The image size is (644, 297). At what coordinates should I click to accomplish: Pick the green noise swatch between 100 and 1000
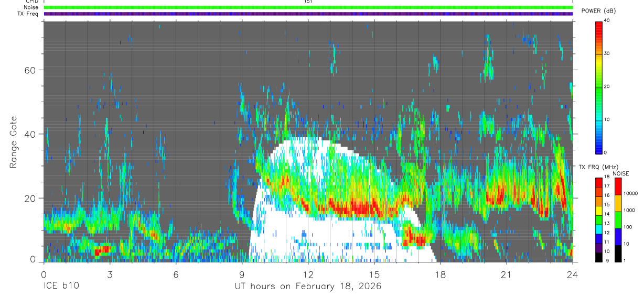618,219
